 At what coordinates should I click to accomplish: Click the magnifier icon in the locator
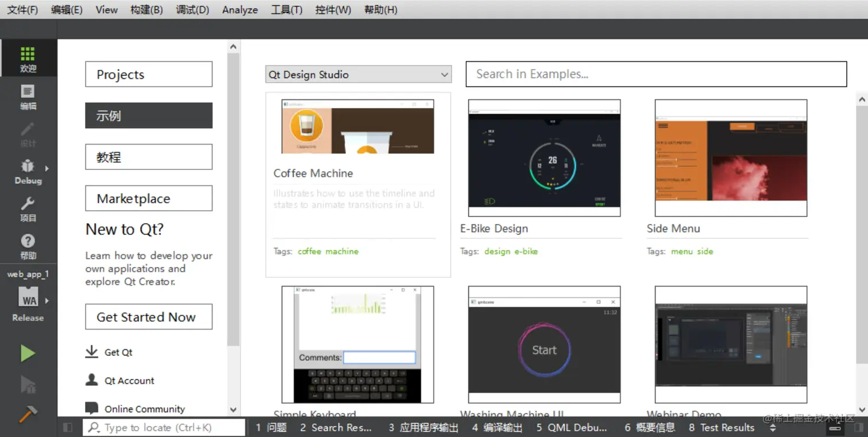pyautogui.click(x=95, y=427)
